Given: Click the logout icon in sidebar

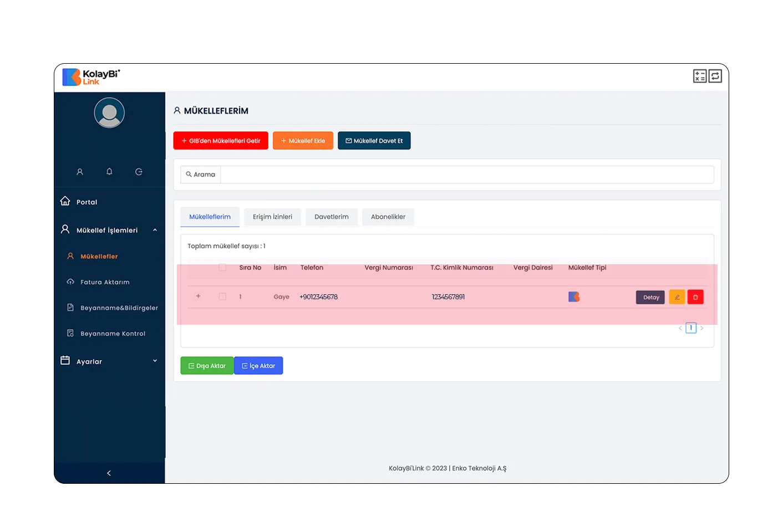Looking at the screenshot, I should (139, 172).
